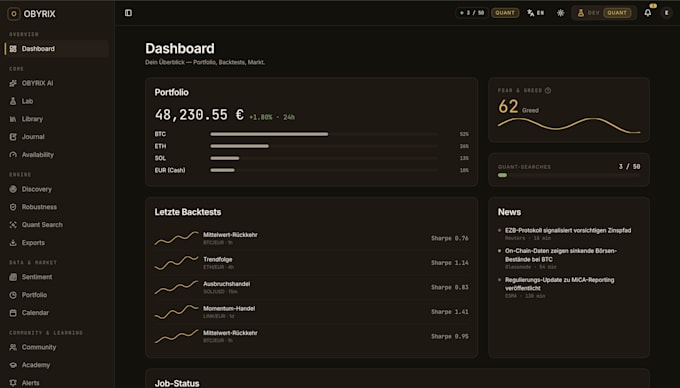Go to Community in the sidebar
This screenshot has height=388, width=680.
[56, 347]
